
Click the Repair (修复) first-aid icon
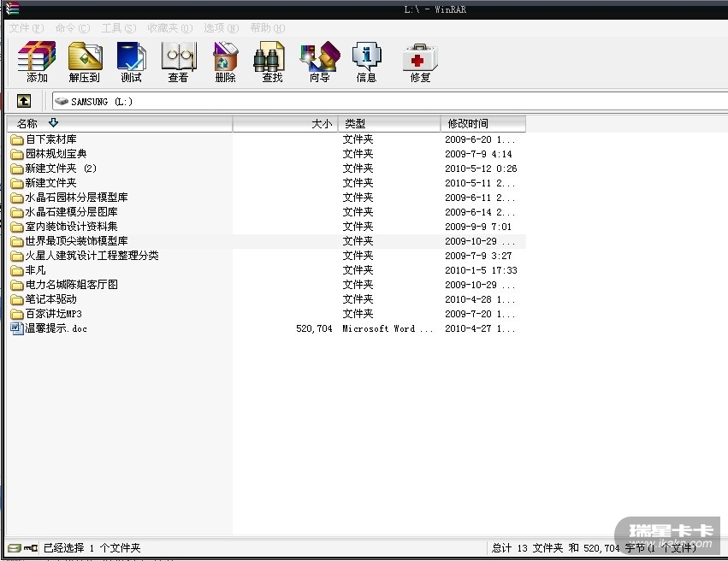click(420, 63)
